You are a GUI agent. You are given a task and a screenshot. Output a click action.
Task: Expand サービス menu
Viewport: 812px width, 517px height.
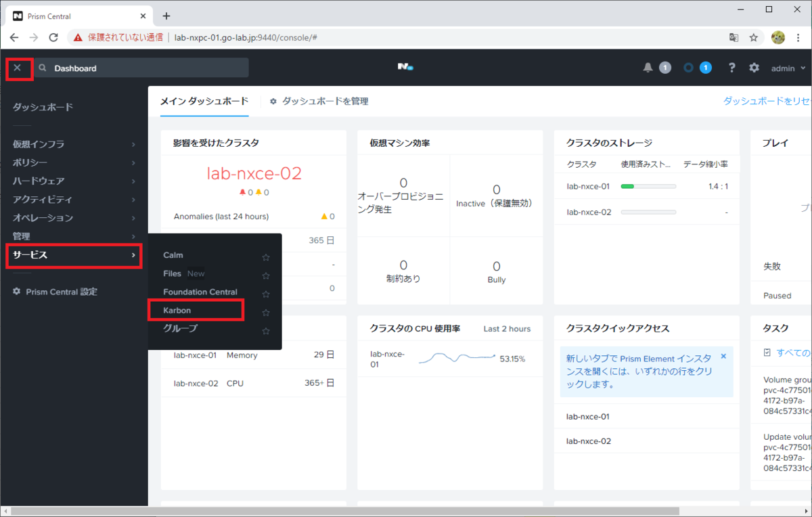click(x=74, y=255)
